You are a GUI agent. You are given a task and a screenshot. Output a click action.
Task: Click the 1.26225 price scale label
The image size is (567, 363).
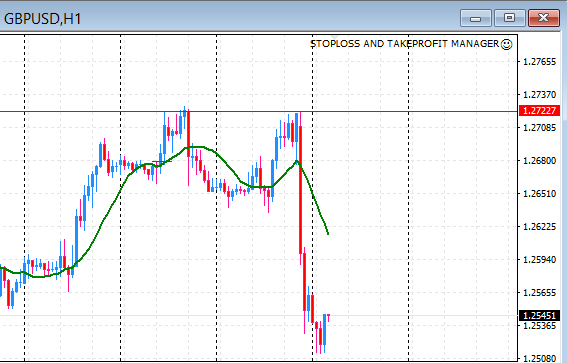coord(539,227)
